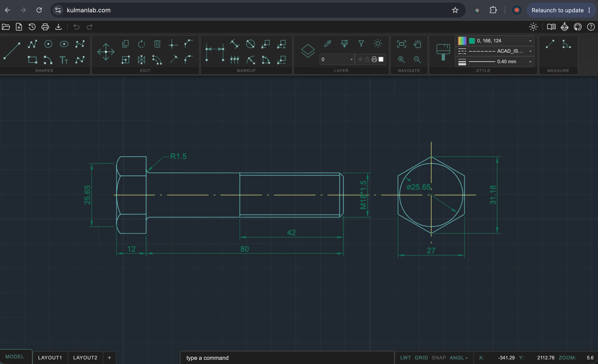This screenshot has width=598, height=364.
Task: Open the Layers manager icon
Action: click(x=308, y=51)
